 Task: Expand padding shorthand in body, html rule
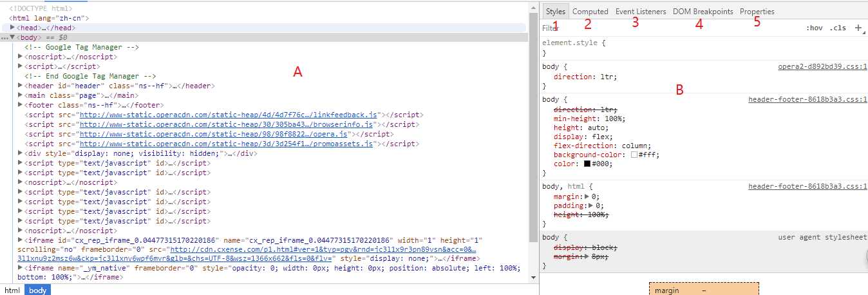[x=591, y=205]
